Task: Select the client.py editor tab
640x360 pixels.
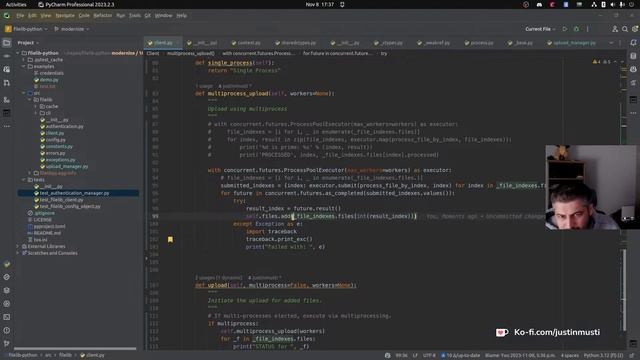Action: pyautogui.click(x=162, y=43)
